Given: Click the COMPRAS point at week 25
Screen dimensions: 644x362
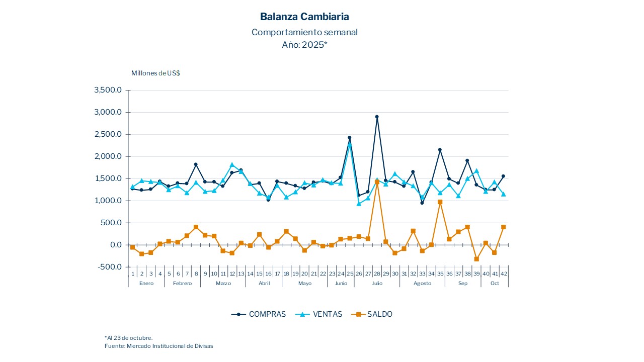Looking at the screenshot, I should pyautogui.click(x=350, y=137).
